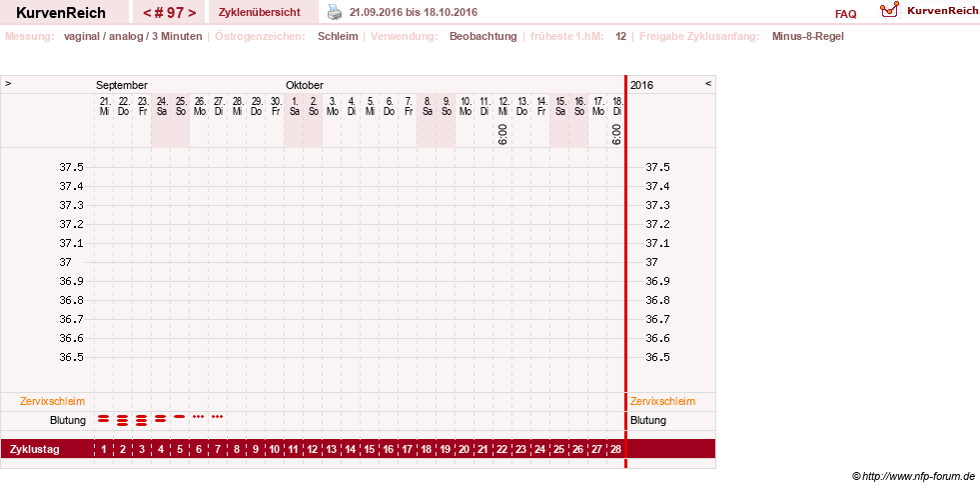
Task: Click the KurvenReich logo icon
Action: tap(889, 9)
